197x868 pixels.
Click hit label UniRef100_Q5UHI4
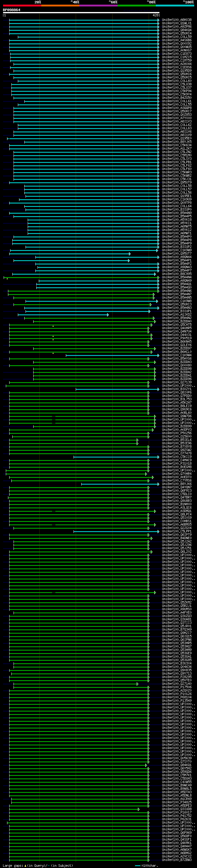point(177,33)
